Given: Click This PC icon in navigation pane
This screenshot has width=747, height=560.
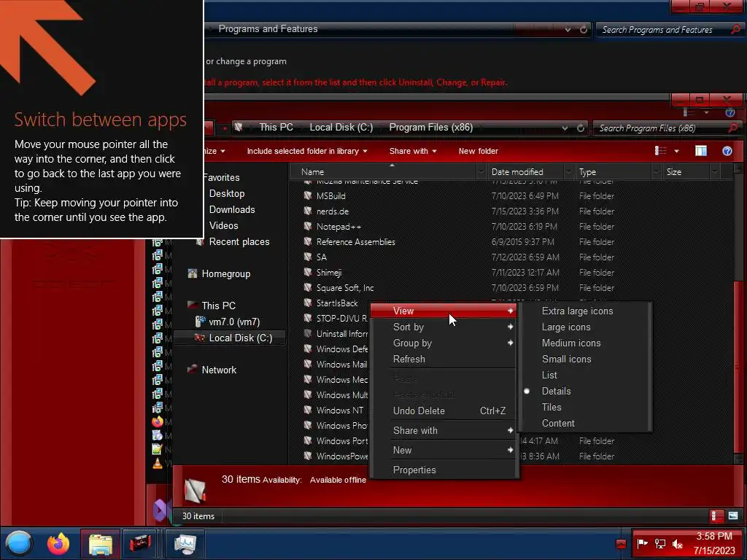Looking at the screenshot, I should tap(193, 306).
